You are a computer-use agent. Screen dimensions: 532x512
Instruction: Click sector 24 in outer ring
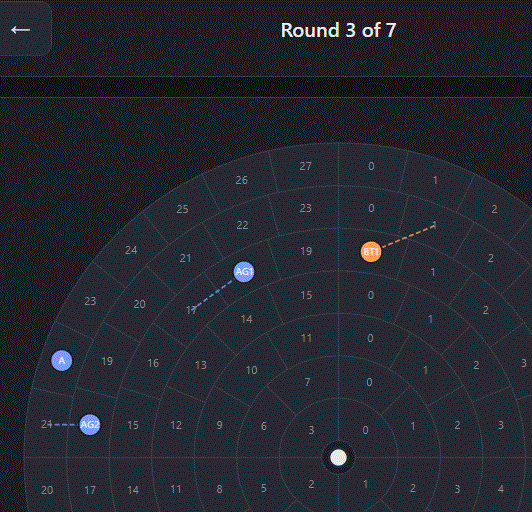point(131,250)
